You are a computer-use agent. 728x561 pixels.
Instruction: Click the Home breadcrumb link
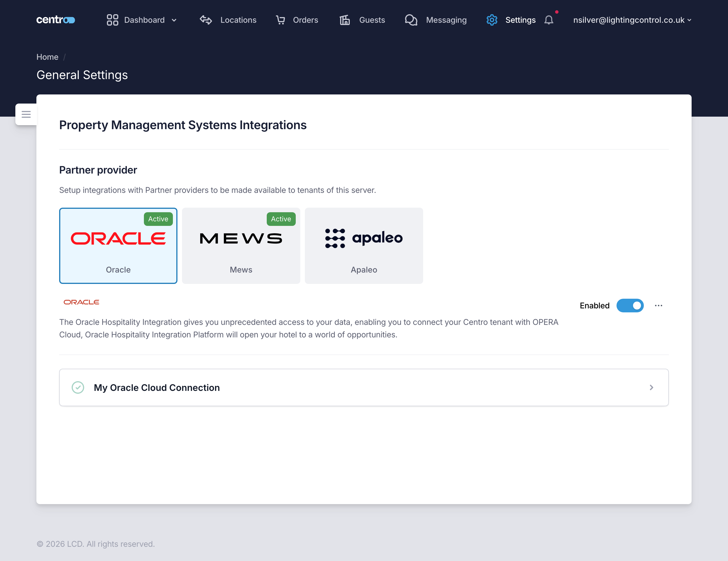coord(47,57)
